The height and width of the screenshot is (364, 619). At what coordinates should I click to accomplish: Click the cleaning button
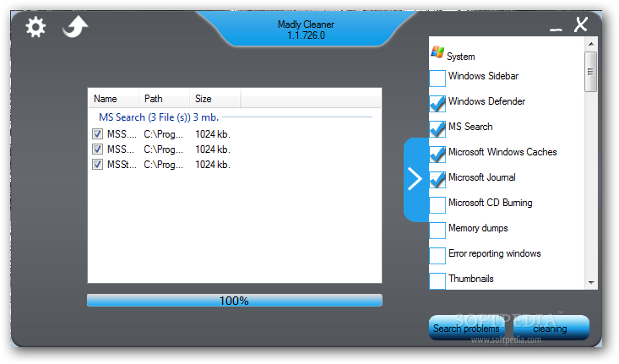pyautogui.click(x=551, y=328)
